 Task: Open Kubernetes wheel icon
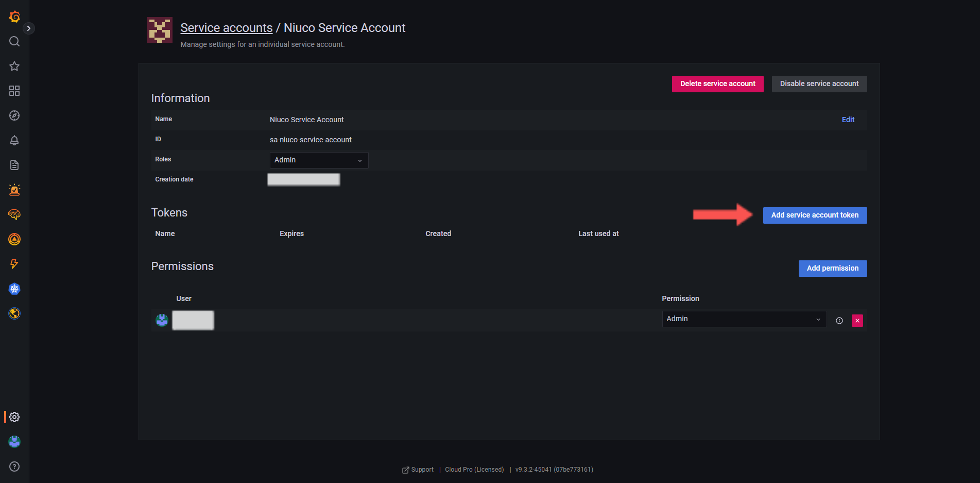coord(14,289)
